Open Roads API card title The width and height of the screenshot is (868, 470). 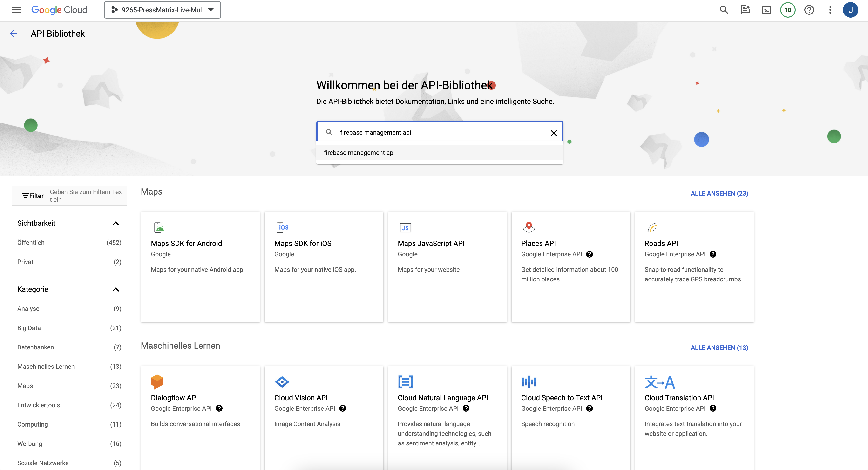[x=661, y=243]
